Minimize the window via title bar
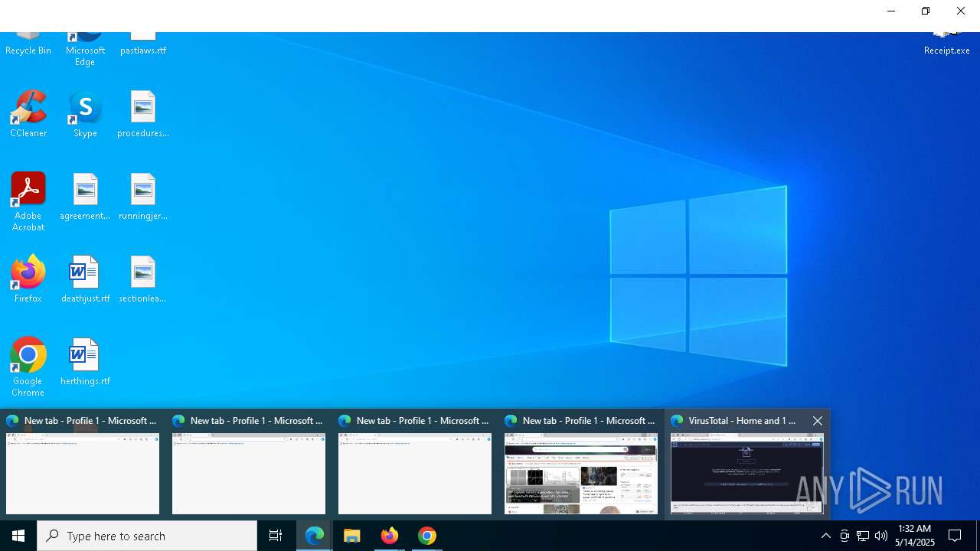The height and width of the screenshot is (551, 980). [891, 11]
